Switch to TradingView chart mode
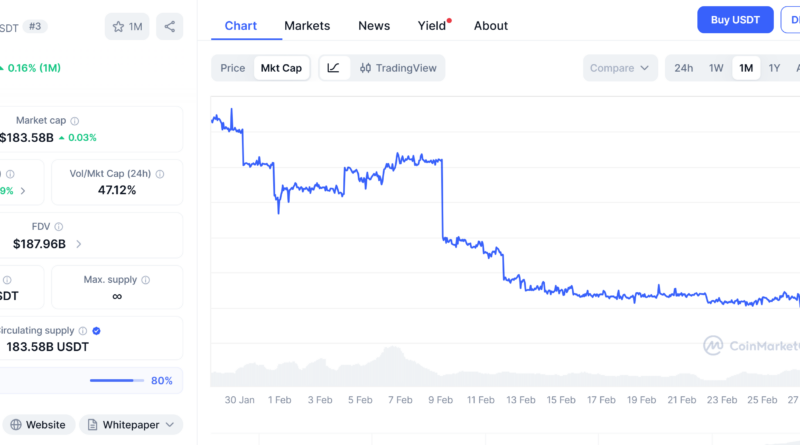 (x=400, y=68)
